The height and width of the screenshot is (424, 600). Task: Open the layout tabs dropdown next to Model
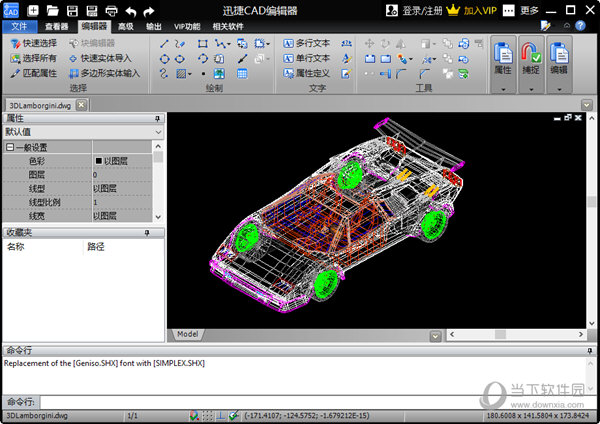tap(435, 336)
